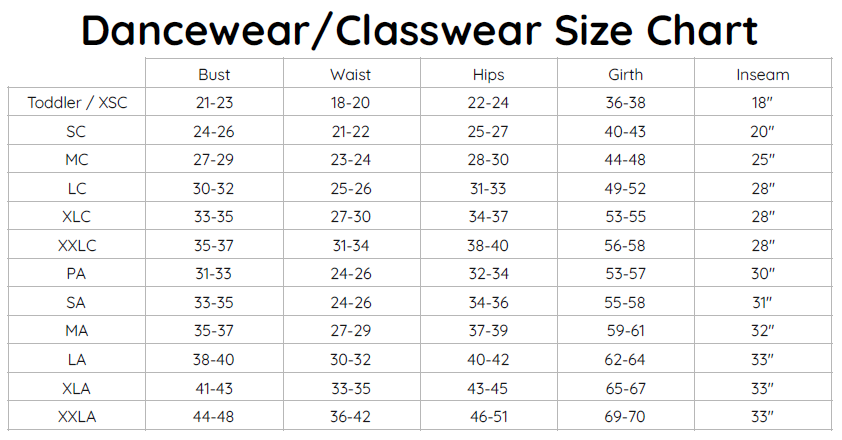This screenshot has width=842, height=440.
Task: Click the LC row bust value 30-32
Action: point(214,188)
